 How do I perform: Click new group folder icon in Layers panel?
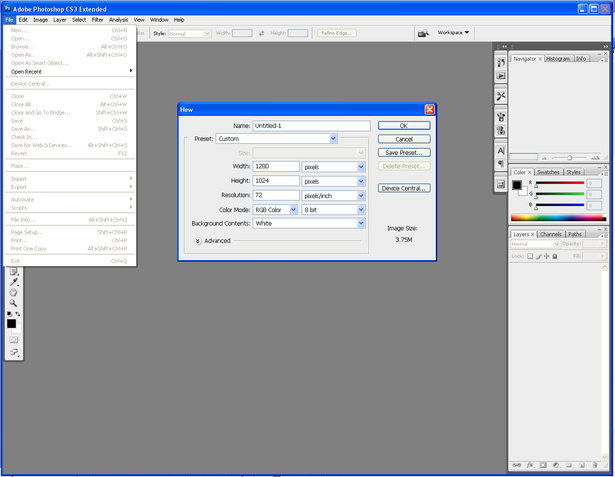(569, 465)
